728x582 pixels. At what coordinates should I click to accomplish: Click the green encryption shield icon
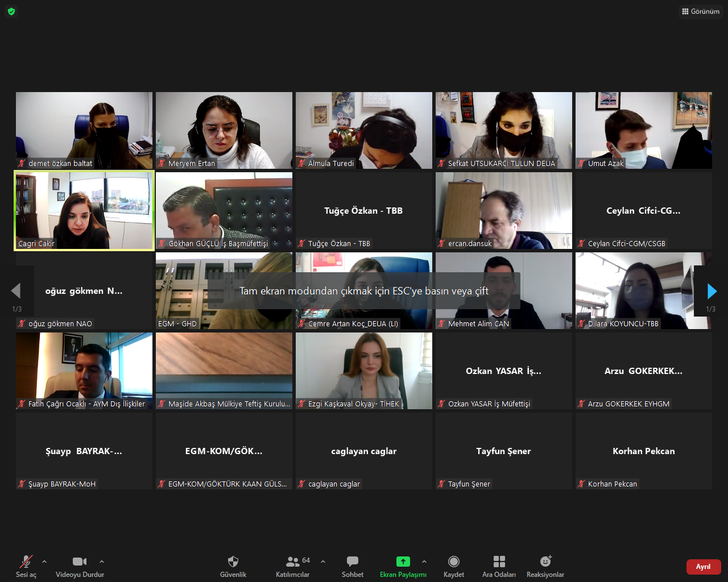coord(11,11)
